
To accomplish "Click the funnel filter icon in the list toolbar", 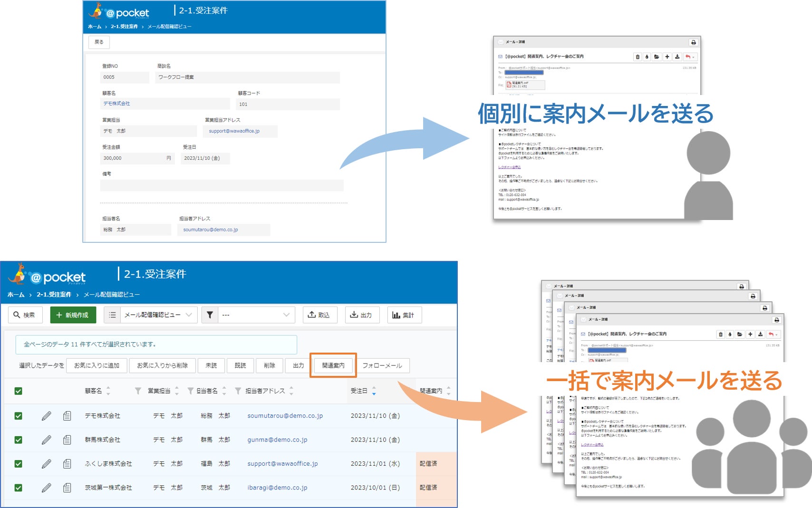I will point(210,315).
